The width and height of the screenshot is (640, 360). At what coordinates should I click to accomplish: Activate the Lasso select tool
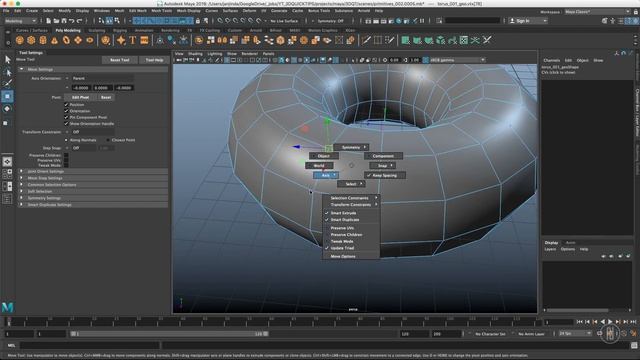7,72
